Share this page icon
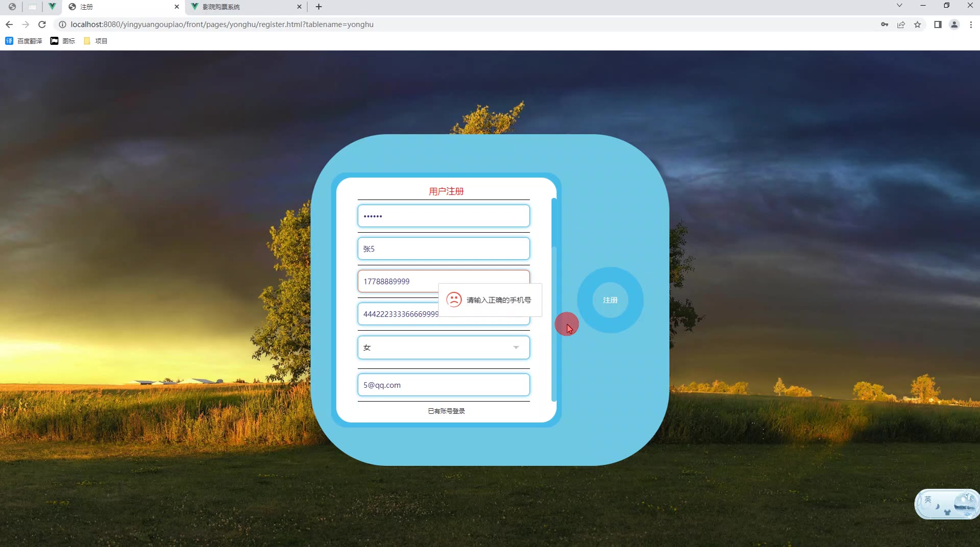This screenshot has width=980, height=547. coord(901,24)
